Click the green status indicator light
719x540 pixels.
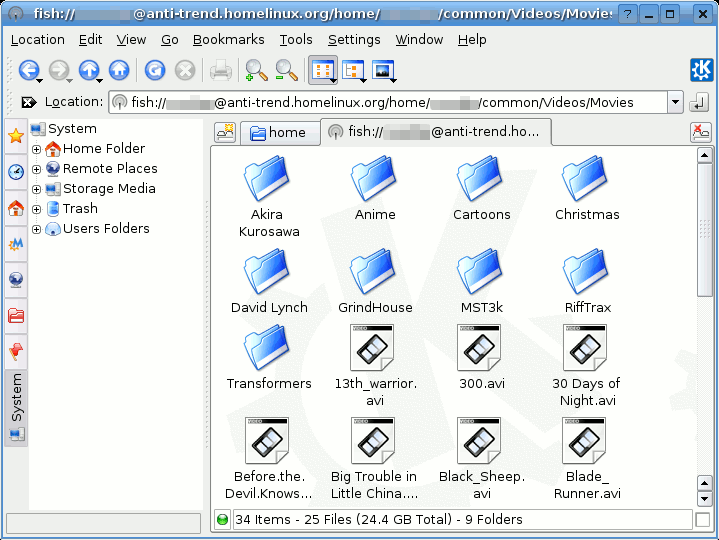pyautogui.click(x=222, y=519)
